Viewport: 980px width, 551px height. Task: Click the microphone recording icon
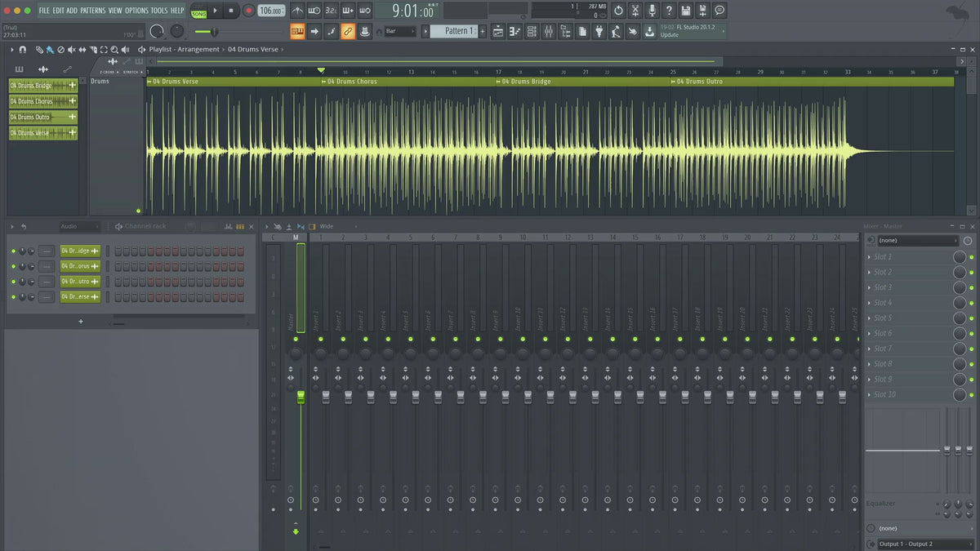point(652,11)
